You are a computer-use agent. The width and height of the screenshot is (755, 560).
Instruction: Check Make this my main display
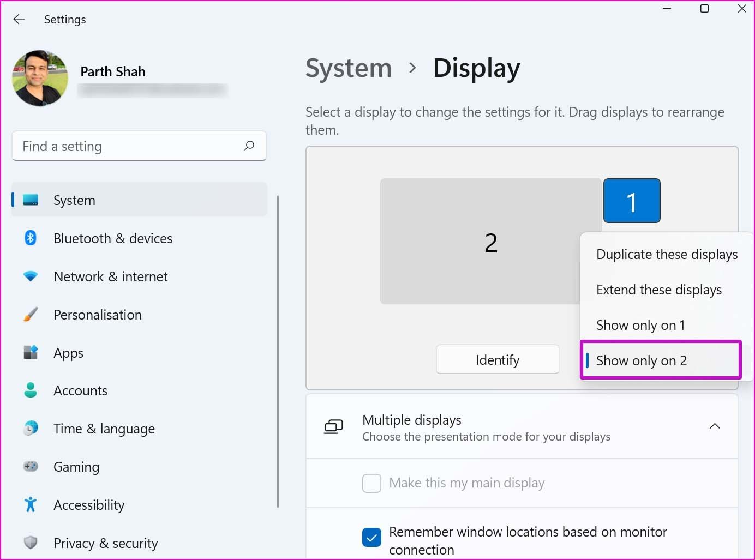[371, 483]
